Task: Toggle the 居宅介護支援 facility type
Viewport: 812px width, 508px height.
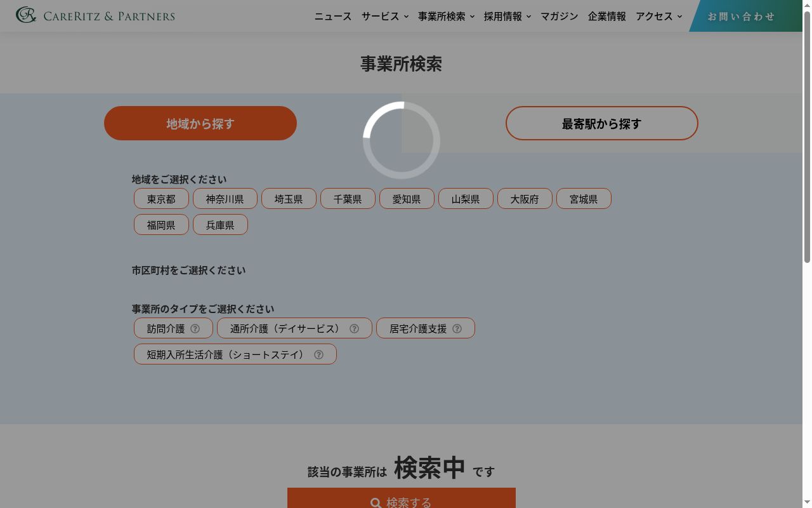Action: [x=426, y=328]
